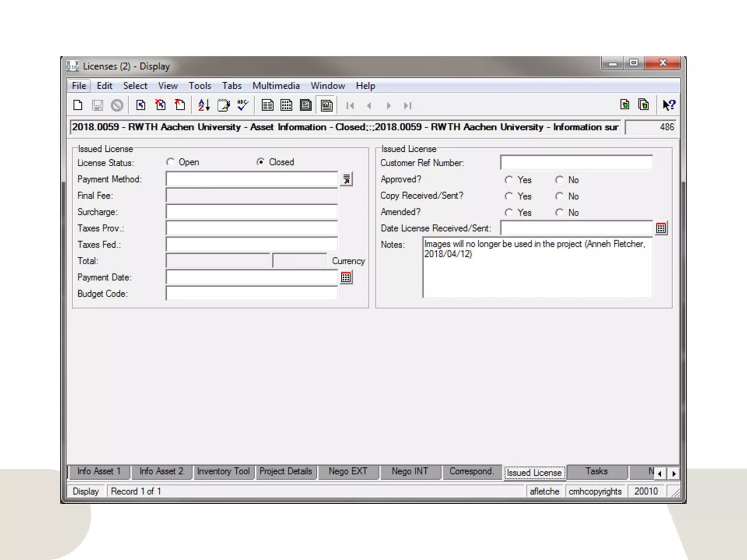The height and width of the screenshot is (560, 747).
Task: Click the grid contact sheet view icon
Action: (286, 105)
